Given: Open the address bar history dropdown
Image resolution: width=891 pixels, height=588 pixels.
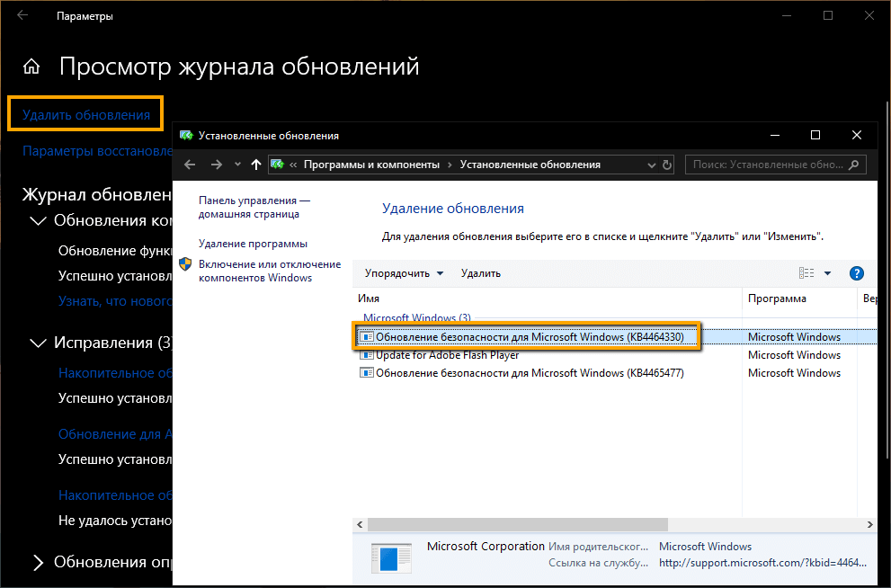Looking at the screenshot, I should pos(652,165).
